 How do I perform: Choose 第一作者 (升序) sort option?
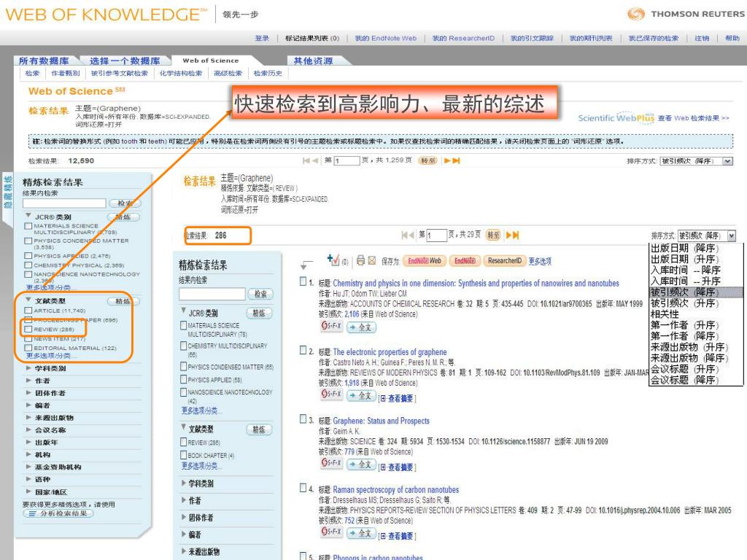tap(684, 325)
